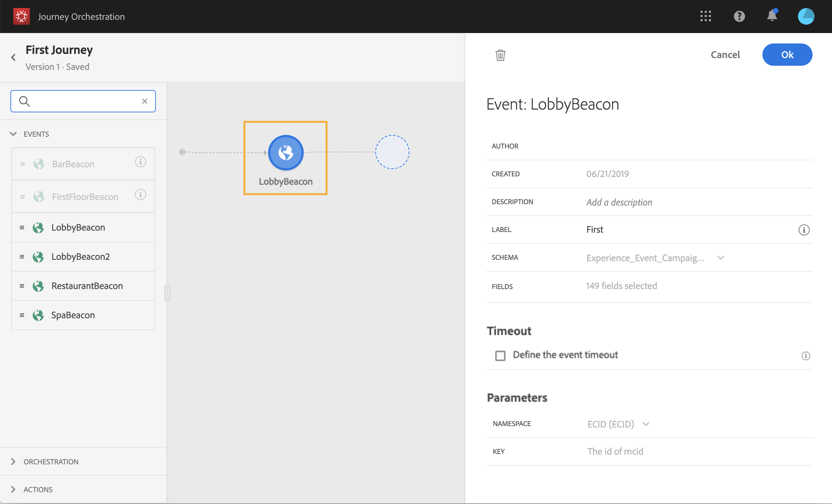Expand the ORCHESTRATION section

click(x=13, y=462)
